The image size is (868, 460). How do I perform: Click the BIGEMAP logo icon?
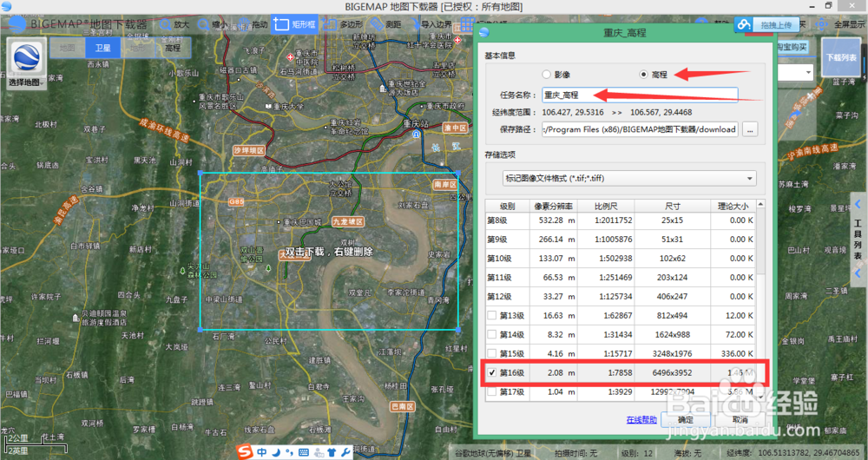[x=18, y=24]
